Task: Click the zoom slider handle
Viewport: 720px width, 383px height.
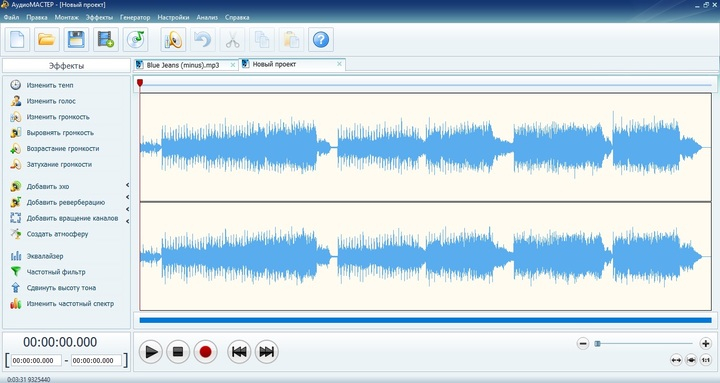Action: pos(597,344)
